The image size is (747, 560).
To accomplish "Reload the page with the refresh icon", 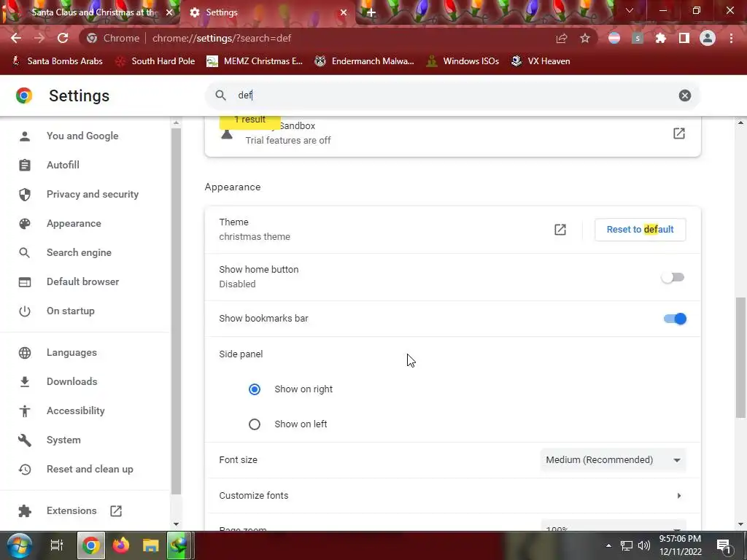I will coord(63,38).
